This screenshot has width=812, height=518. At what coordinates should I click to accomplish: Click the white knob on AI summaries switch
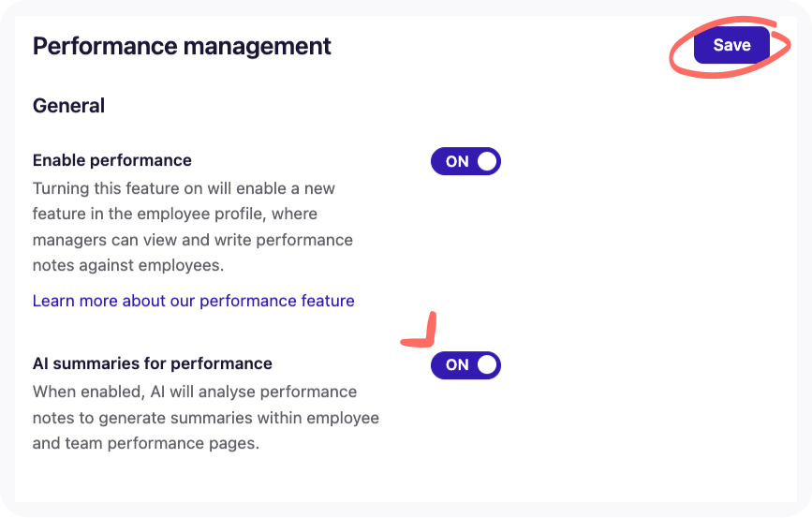coord(487,365)
